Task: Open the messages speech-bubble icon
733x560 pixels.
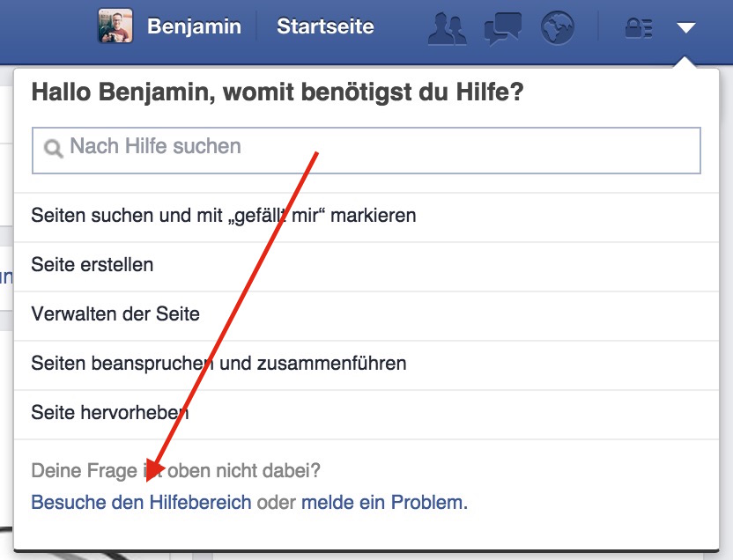Action: point(503,28)
